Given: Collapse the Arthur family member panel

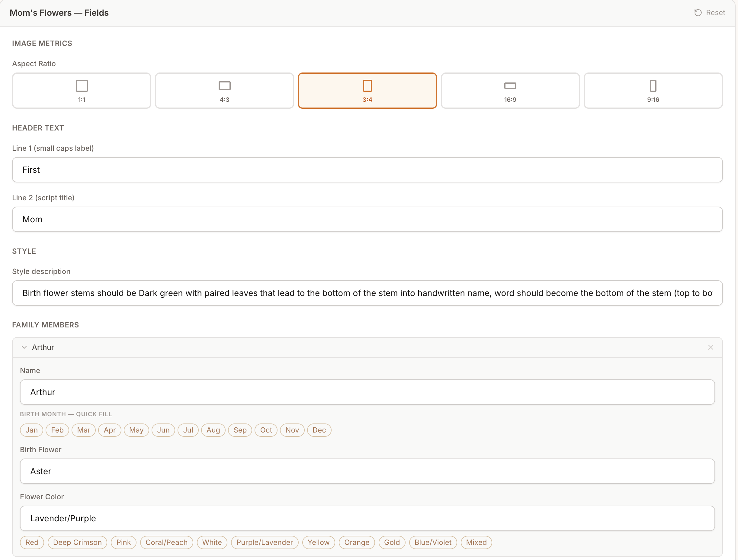Looking at the screenshot, I should 24,347.
